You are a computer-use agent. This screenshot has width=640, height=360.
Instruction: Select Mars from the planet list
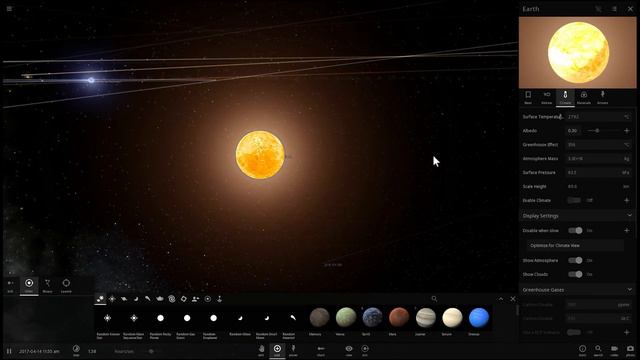pos(399,321)
